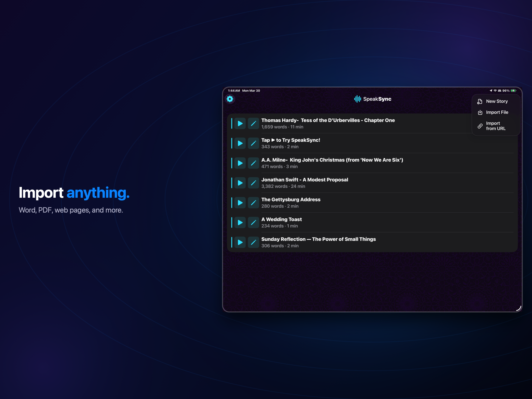This screenshot has width=532, height=399.
Task: Edit Jonathan Swift A Modest Proposal
Action: (x=253, y=183)
